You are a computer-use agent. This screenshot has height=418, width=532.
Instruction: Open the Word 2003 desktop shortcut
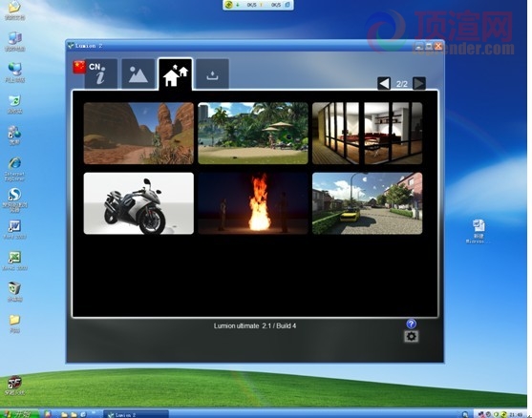click(x=14, y=229)
